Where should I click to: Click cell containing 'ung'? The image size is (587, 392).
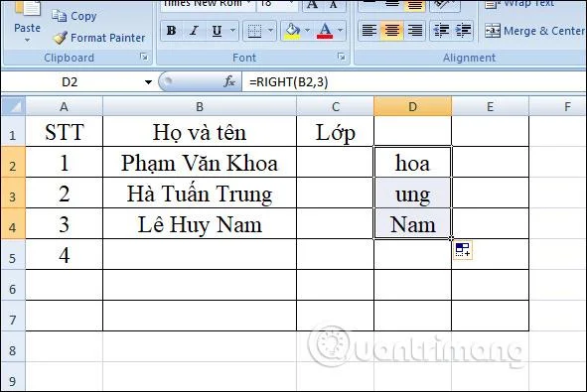[x=412, y=193]
